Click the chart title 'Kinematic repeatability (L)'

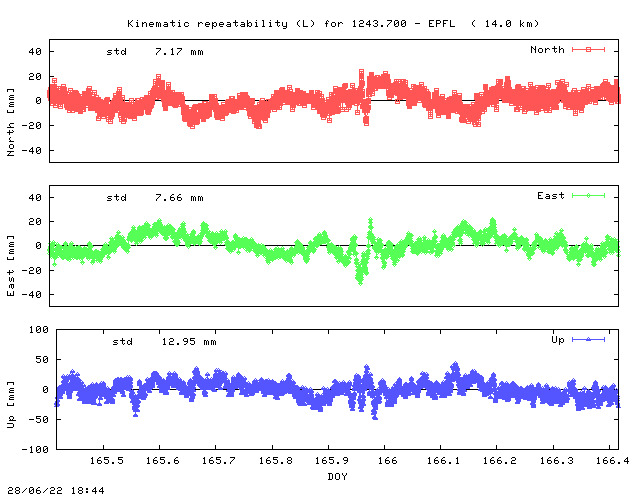tap(221, 24)
